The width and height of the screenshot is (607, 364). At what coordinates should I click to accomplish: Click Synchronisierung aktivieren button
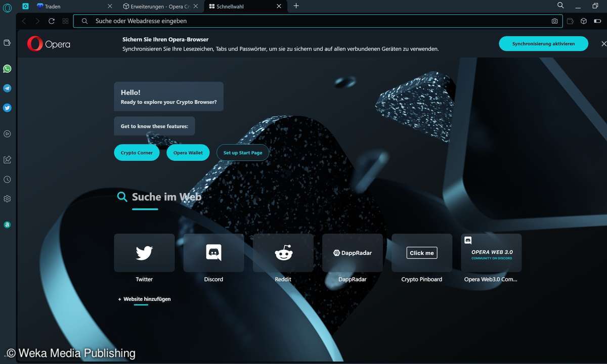pos(543,44)
